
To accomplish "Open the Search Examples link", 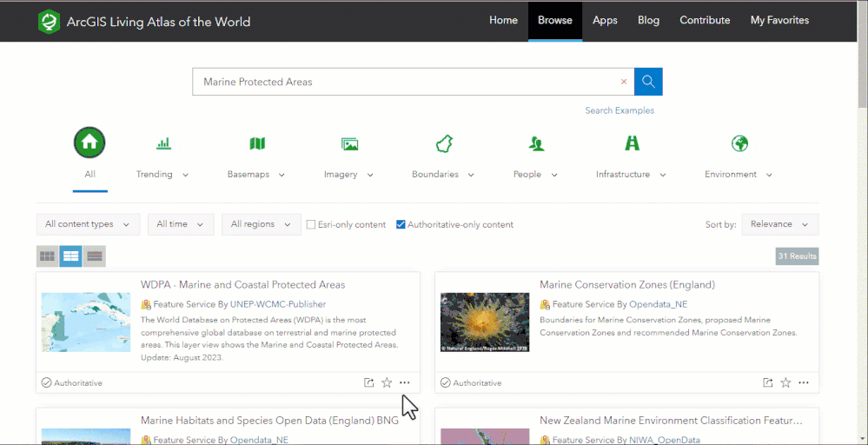I will 620,110.
